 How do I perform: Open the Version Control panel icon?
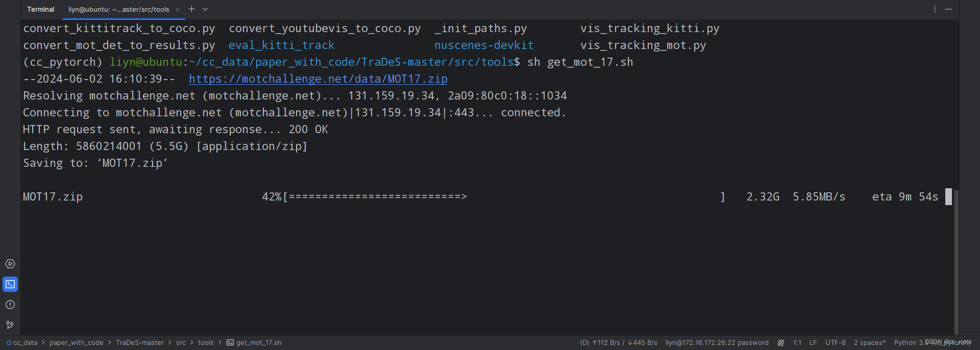[10, 325]
